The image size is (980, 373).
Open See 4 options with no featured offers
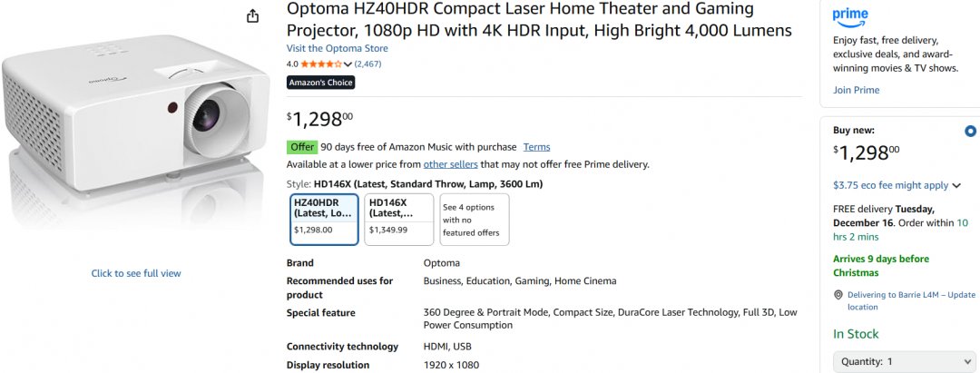475,220
